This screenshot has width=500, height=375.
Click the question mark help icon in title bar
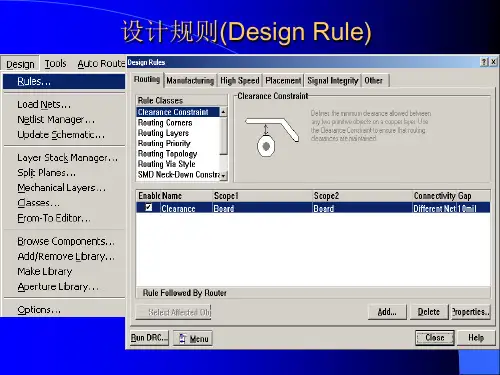point(484,62)
